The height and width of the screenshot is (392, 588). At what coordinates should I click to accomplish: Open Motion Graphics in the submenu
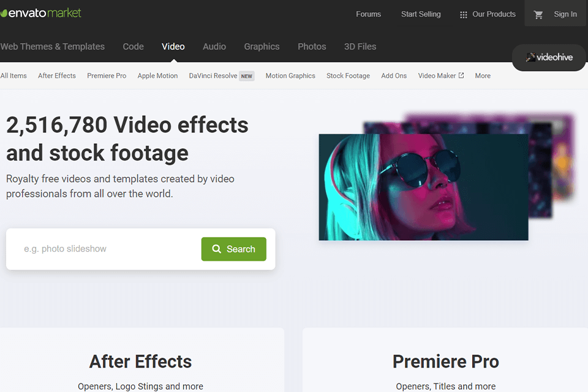[x=290, y=76]
